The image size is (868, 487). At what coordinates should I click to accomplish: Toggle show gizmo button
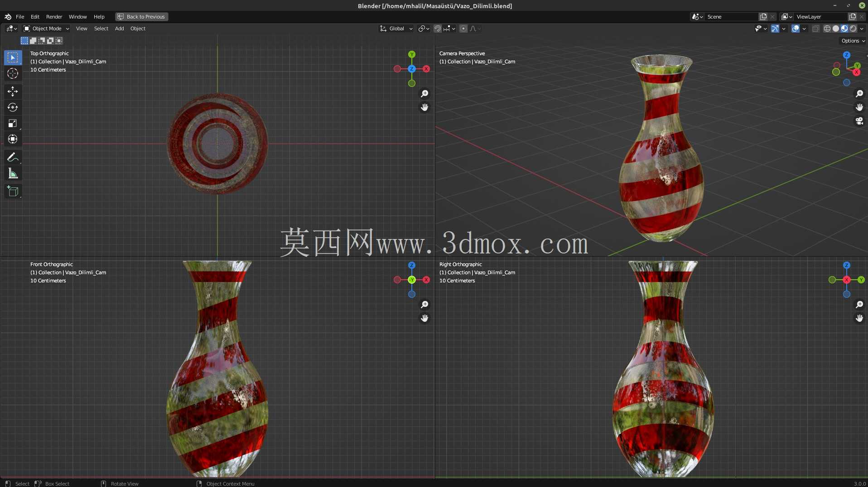tap(775, 29)
